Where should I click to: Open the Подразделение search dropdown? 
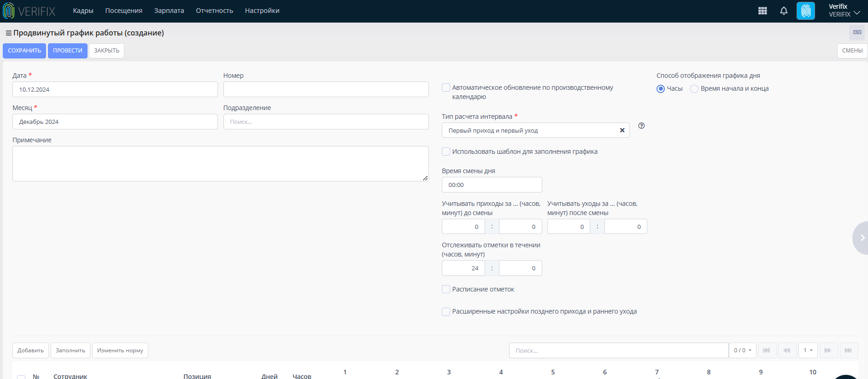(326, 122)
